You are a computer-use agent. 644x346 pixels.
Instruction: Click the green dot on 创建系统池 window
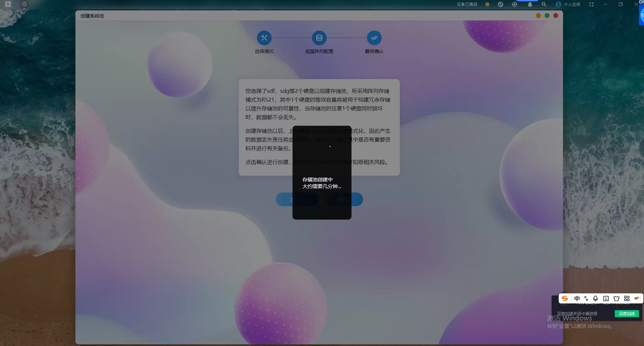click(547, 15)
